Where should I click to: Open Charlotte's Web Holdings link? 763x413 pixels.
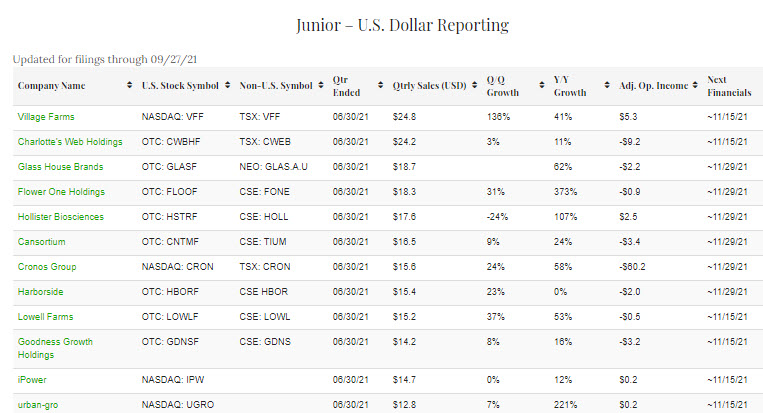tap(69, 142)
